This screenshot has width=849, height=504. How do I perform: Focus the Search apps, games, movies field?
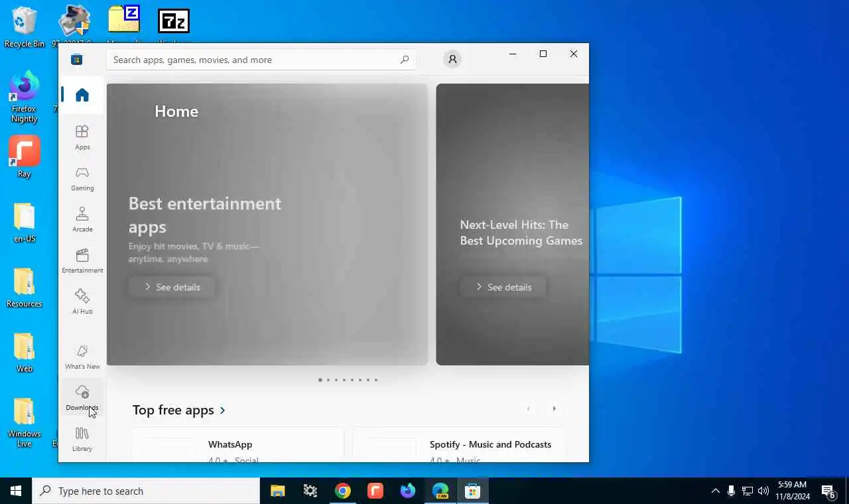pyautogui.click(x=261, y=60)
